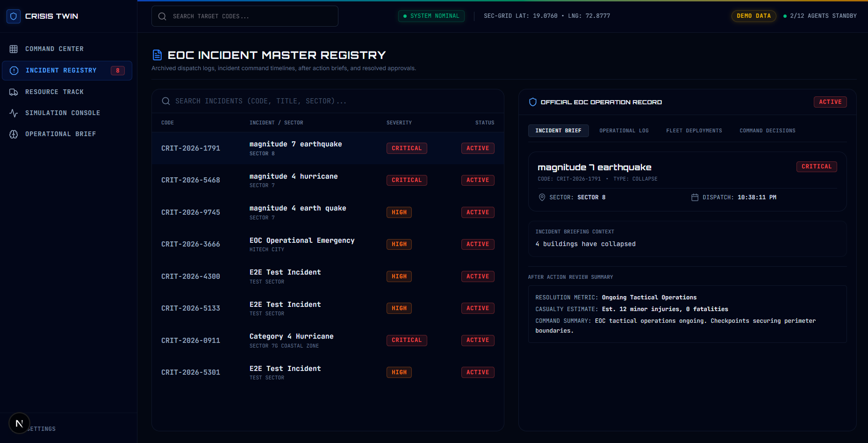The height and width of the screenshot is (443, 868).
Task: Click the Severity column header
Action: tap(399, 123)
